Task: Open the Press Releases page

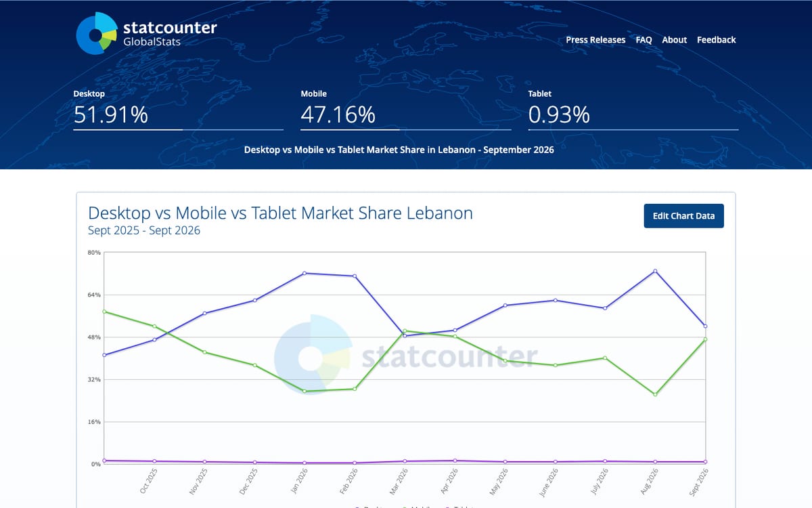Action: 595,40
